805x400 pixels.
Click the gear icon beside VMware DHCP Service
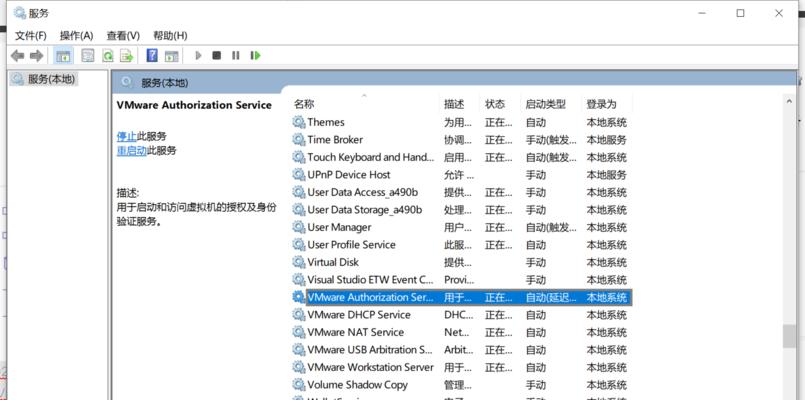point(299,314)
